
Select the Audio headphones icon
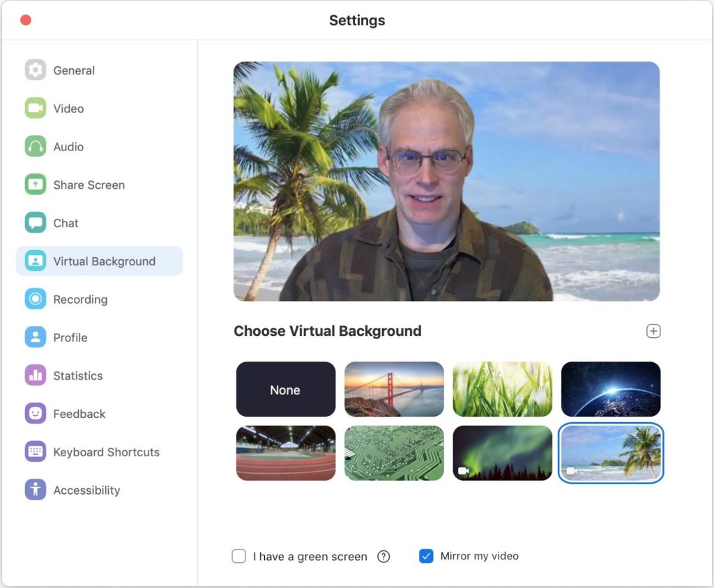35,147
